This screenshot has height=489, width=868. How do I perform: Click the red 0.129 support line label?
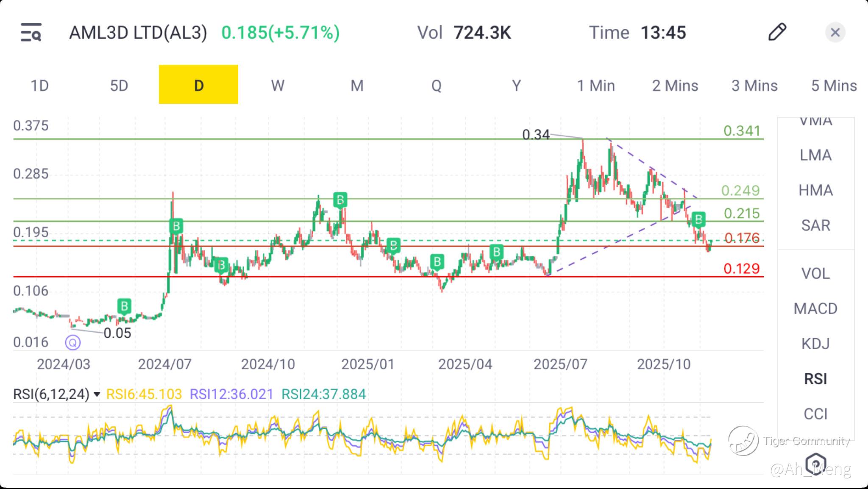(x=741, y=269)
